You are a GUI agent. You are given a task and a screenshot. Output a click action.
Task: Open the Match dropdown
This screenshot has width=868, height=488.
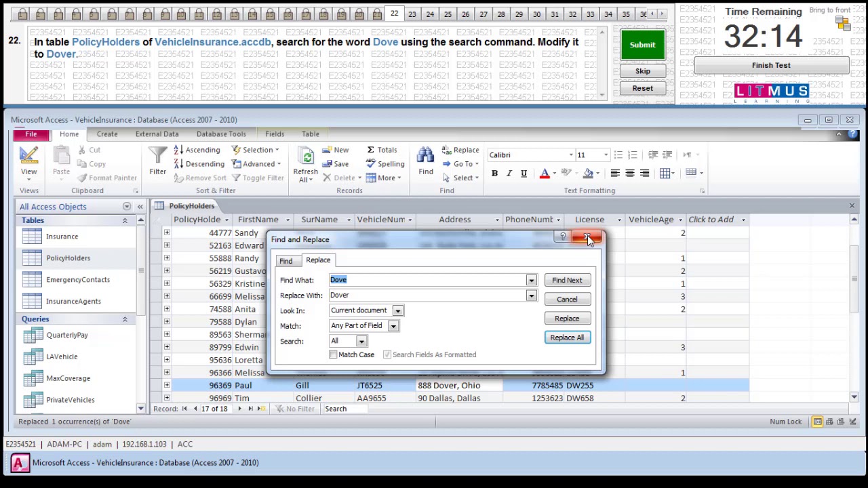coord(393,326)
